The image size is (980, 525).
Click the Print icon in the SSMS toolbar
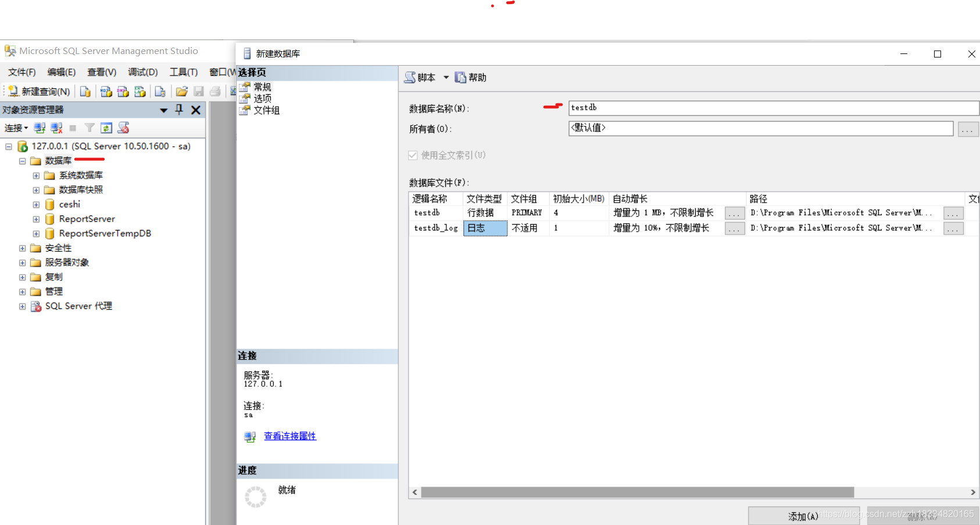coord(215,91)
